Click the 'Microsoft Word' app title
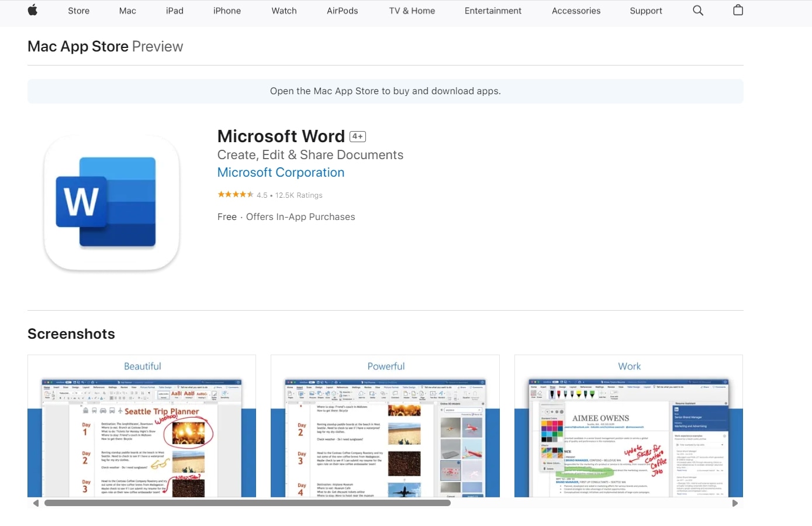 (281, 136)
